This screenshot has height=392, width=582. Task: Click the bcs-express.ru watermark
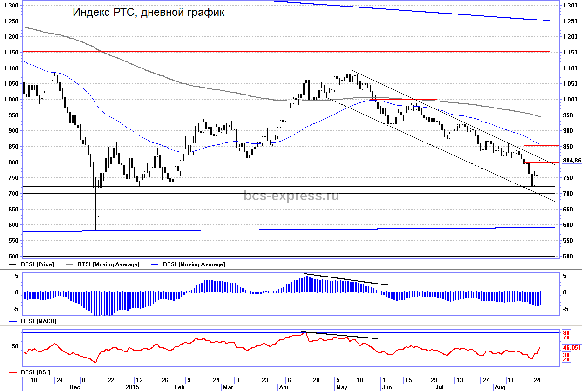(x=291, y=196)
